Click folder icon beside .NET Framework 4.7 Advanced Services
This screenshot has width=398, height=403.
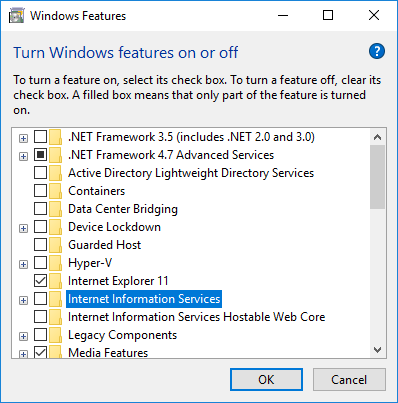point(56,155)
